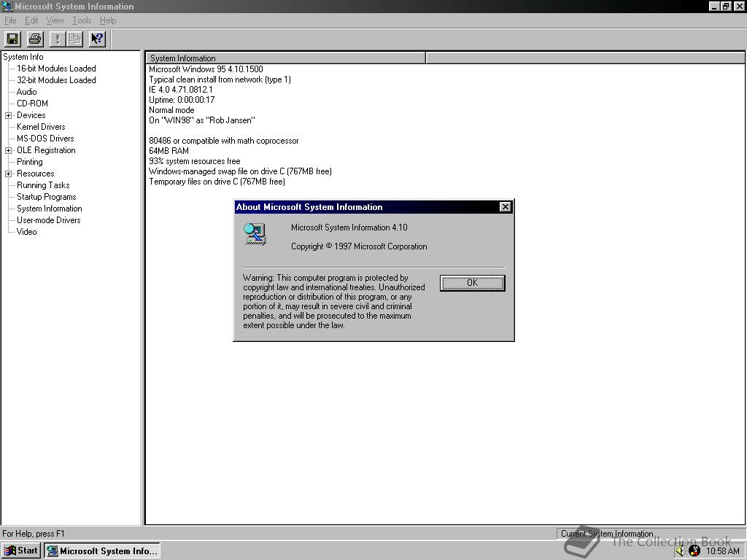Select Printing in the tree
The image size is (747, 560).
tap(29, 162)
